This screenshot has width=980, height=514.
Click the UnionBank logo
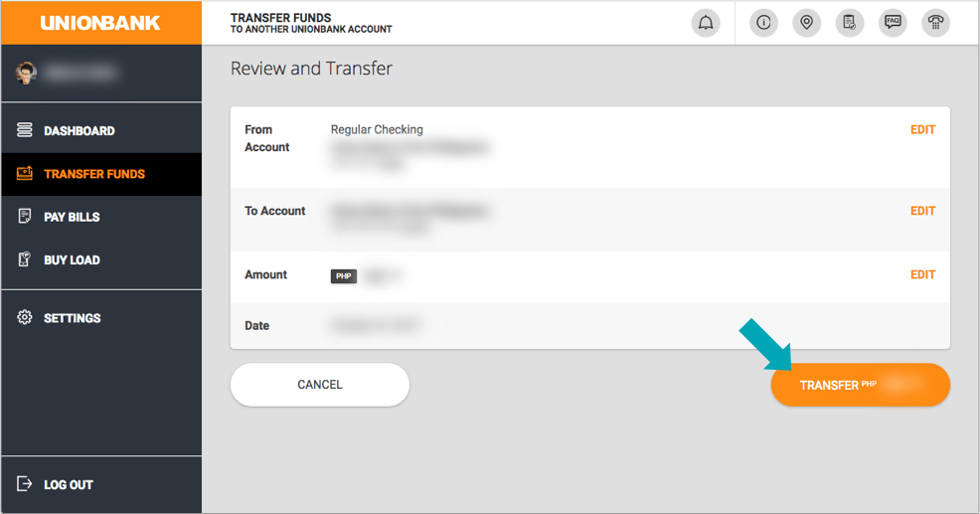100,23
